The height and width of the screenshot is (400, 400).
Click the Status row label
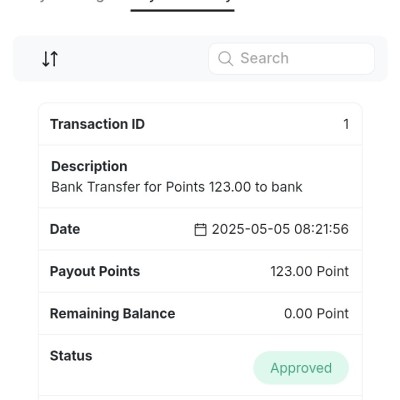(71, 356)
